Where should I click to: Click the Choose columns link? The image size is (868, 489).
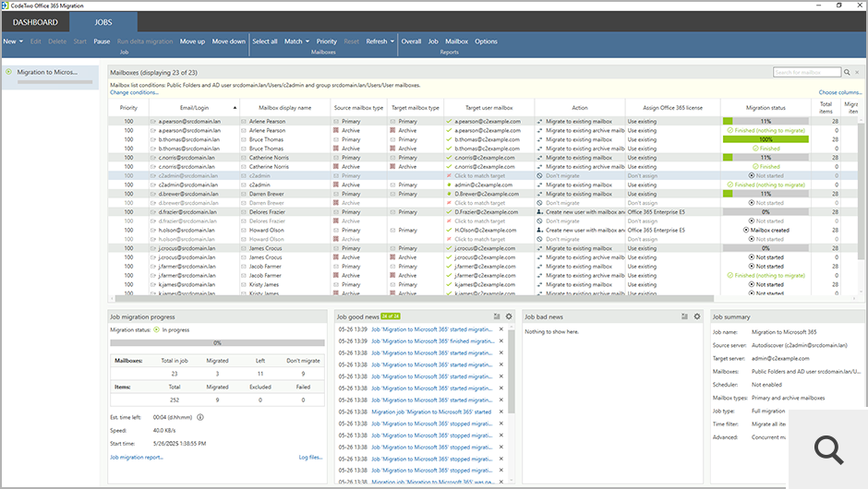click(x=839, y=92)
